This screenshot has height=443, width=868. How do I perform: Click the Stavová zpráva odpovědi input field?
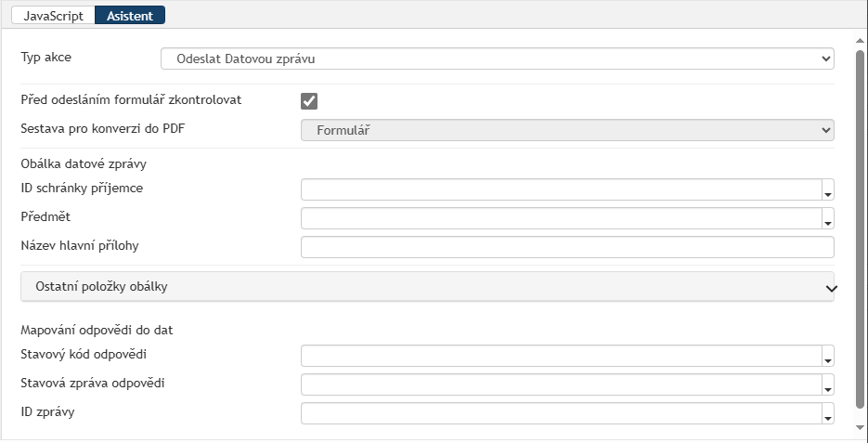pyautogui.click(x=562, y=384)
